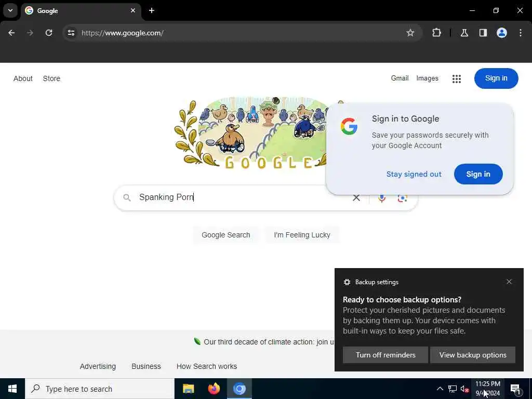This screenshot has height=399, width=532.
Task: Open the taskbar clock and date
Action: [487, 389]
